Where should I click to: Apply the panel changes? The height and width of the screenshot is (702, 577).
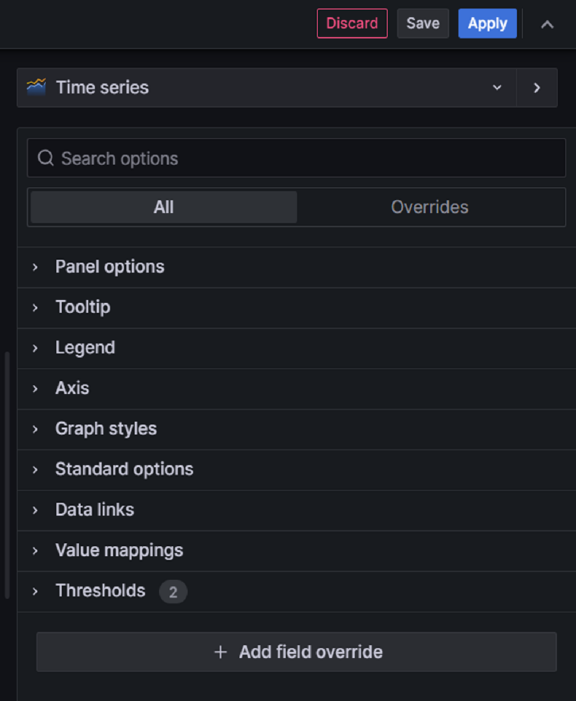(487, 23)
